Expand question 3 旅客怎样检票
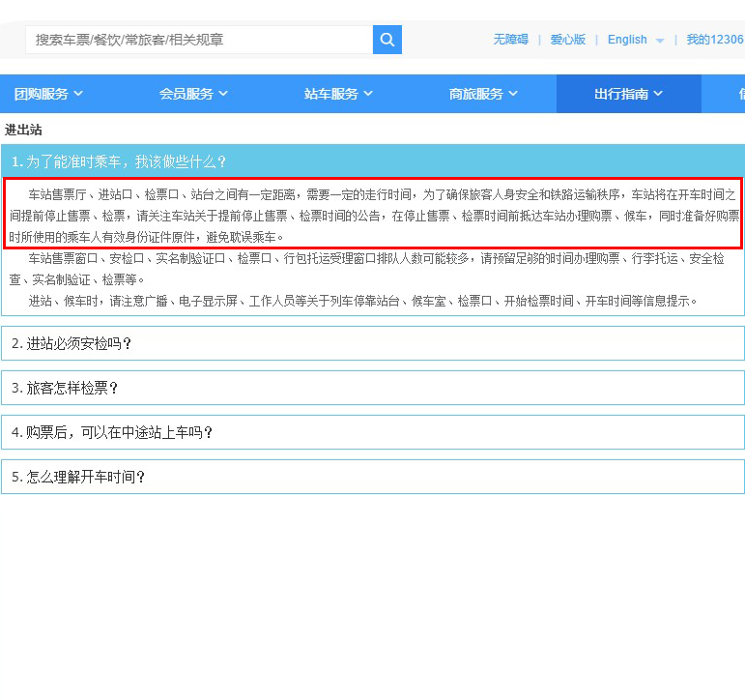This screenshot has width=745, height=700. (372, 388)
